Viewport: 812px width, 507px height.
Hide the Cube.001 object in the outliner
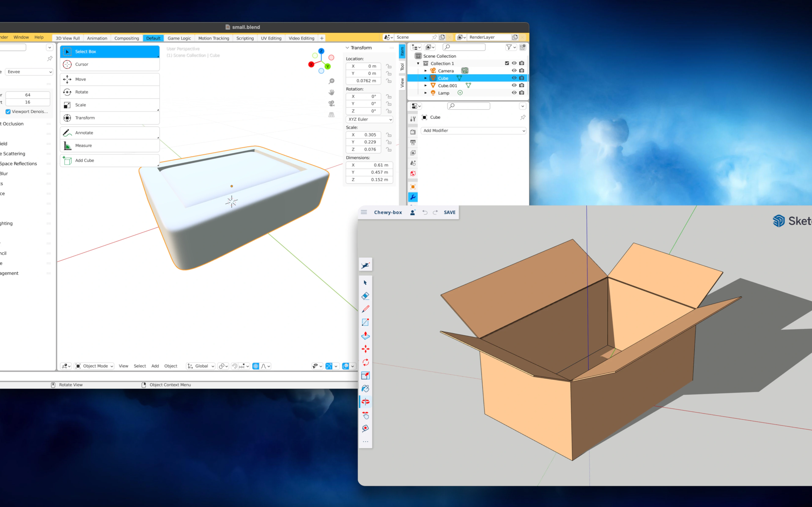pyautogui.click(x=514, y=85)
